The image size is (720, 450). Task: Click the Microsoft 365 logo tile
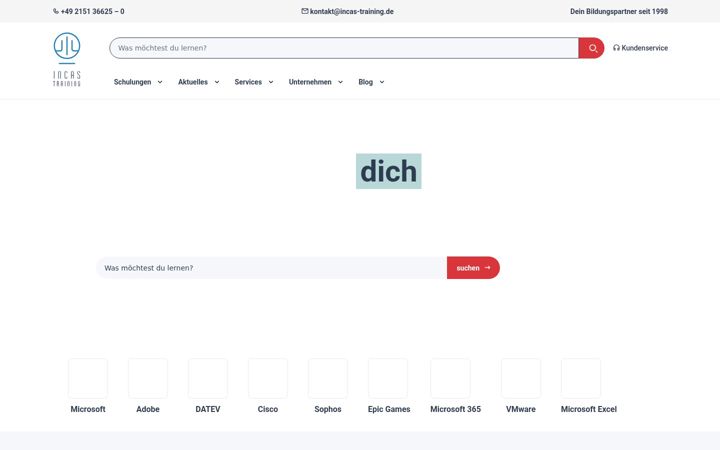(450, 378)
